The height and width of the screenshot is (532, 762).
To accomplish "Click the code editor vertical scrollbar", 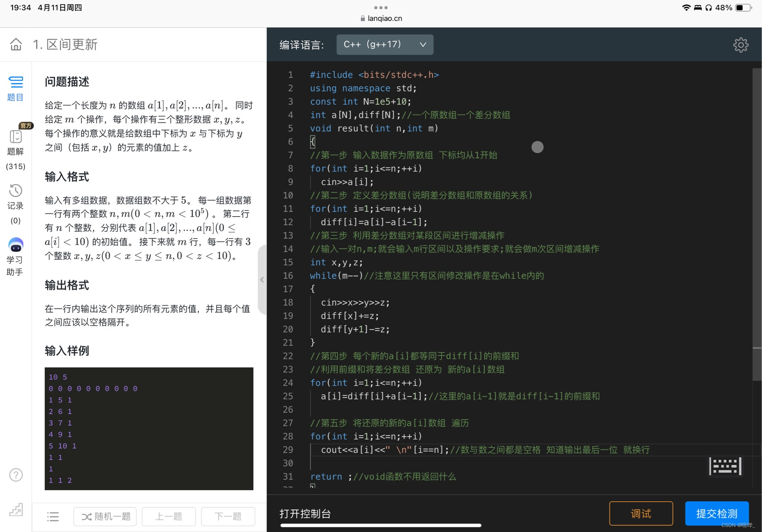I will point(757,224).
